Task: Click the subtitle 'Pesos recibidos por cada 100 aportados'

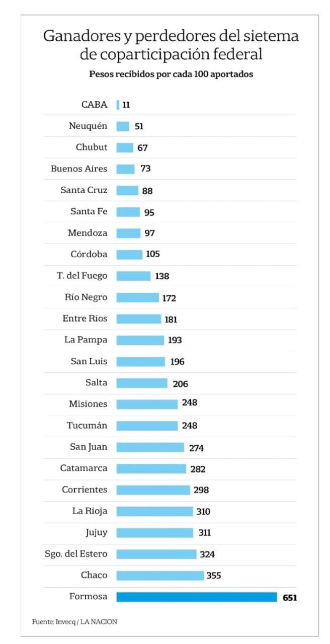Action: click(171, 74)
